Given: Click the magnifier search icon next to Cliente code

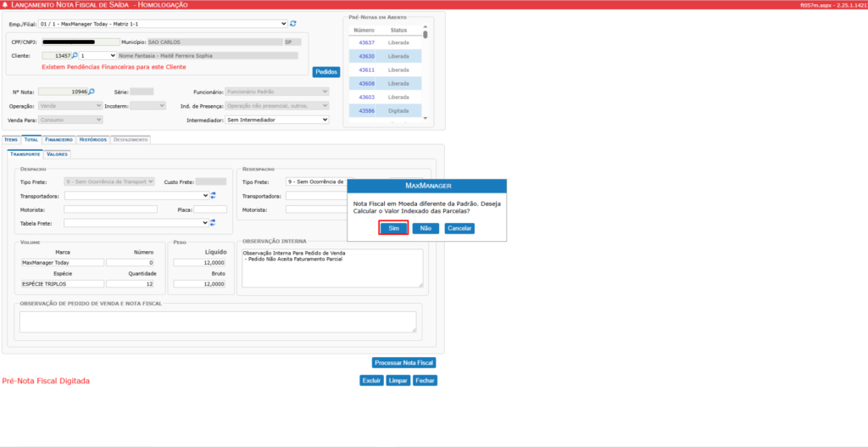Looking at the screenshot, I should 75,55.
